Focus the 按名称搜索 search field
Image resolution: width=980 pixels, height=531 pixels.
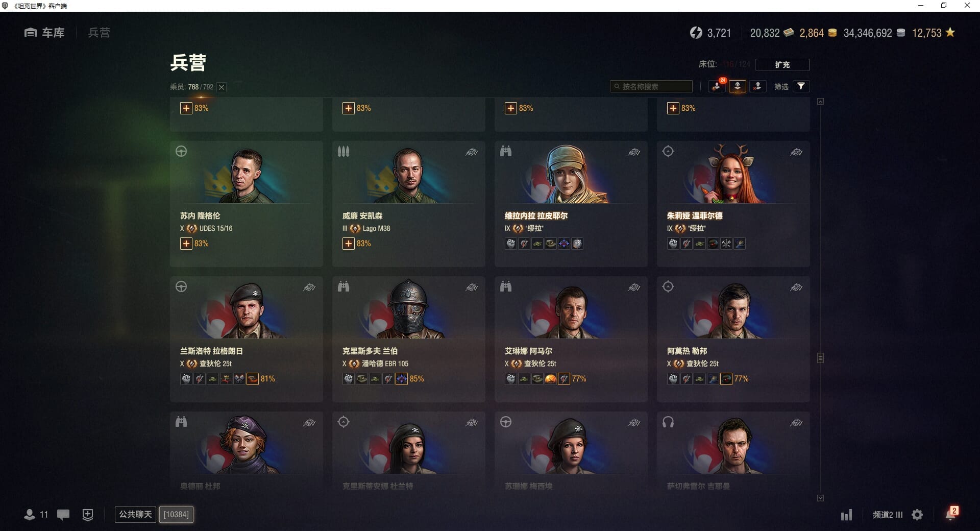pos(651,86)
